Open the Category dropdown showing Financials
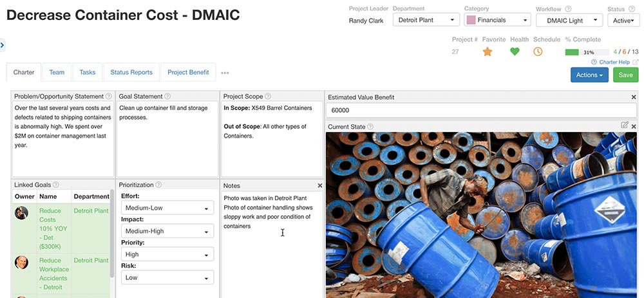The image size is (644, 298). click(x=497, y=20)
